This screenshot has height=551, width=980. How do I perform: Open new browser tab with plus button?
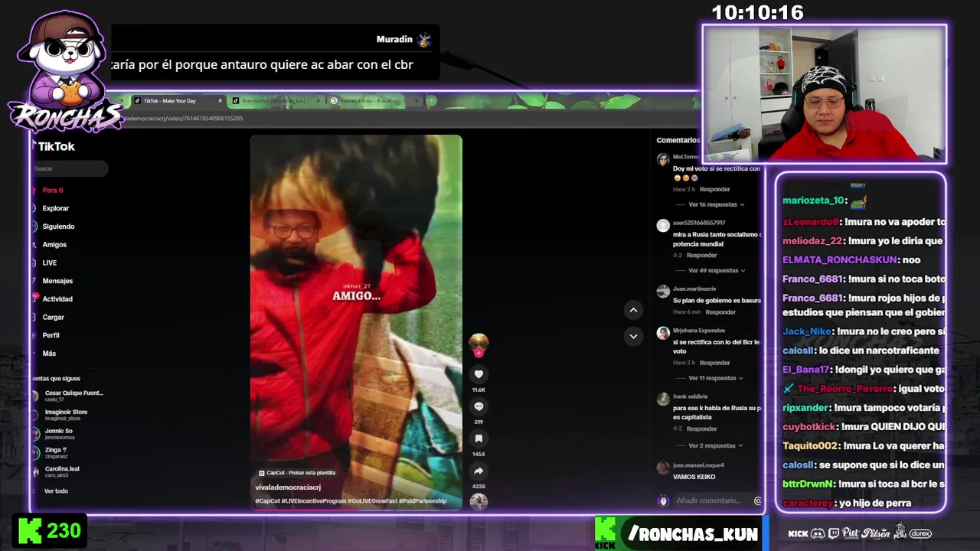click(431, 100)
